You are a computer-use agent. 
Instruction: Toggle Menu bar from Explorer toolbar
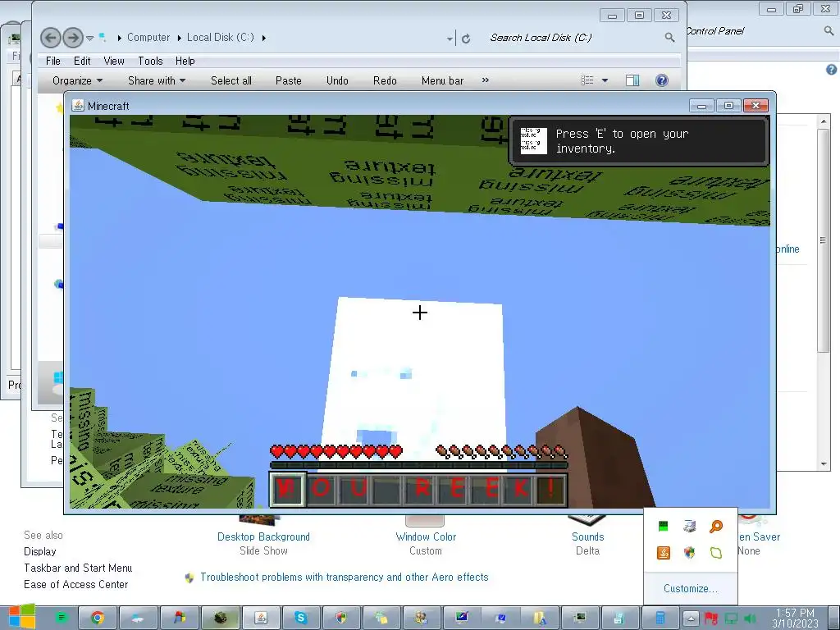442,80
